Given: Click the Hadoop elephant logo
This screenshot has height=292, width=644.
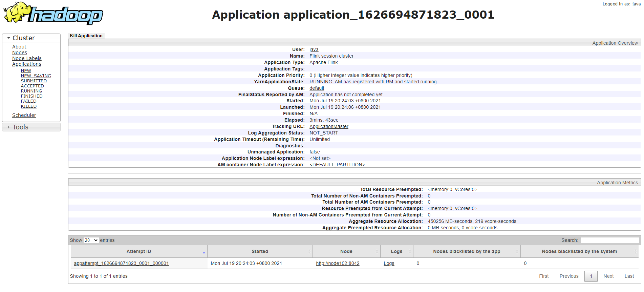Looking at the screenshot, I should point(53,14).
